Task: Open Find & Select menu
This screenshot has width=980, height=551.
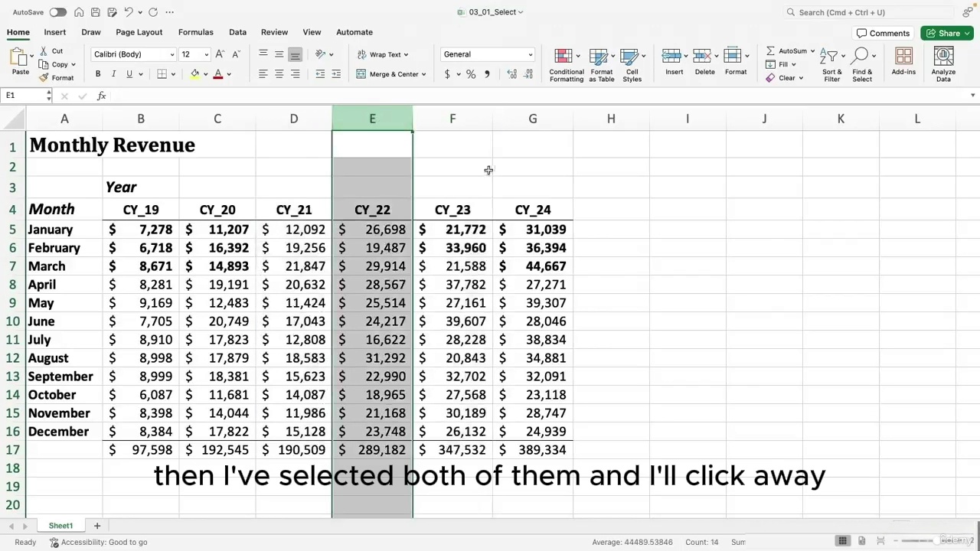Action: tap(862, 65)
